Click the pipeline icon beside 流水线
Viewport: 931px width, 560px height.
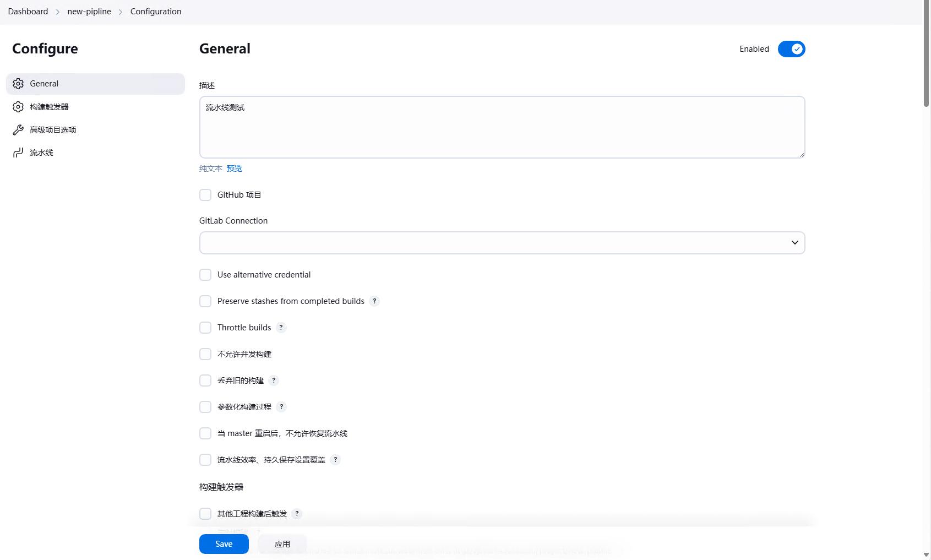pyautogui.click(x=18, y=153)
